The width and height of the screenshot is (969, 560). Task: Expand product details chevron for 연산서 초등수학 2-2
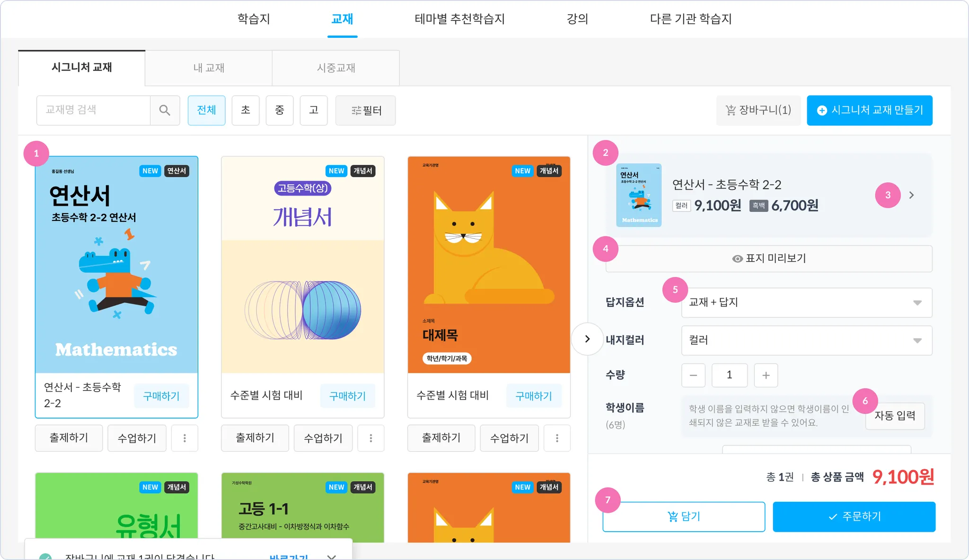click(x=911, y=195)
